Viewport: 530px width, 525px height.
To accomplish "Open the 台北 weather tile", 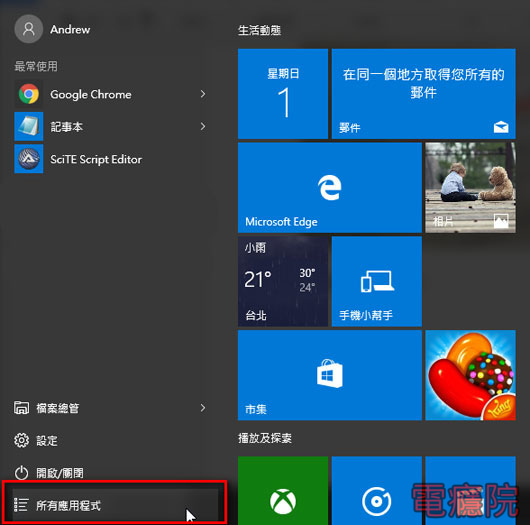I will coord(283,281).
